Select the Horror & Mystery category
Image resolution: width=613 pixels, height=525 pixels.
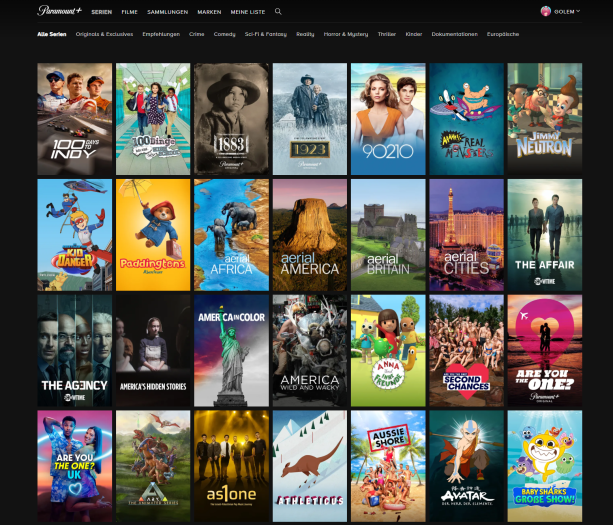click(346, 34)
